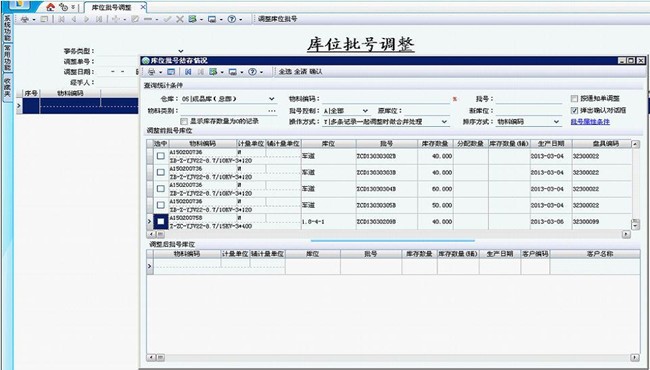The width and height of the screenshot is (650, 370).
Task: Click 全选 to select all rows
Action: (x=285, y=72)
